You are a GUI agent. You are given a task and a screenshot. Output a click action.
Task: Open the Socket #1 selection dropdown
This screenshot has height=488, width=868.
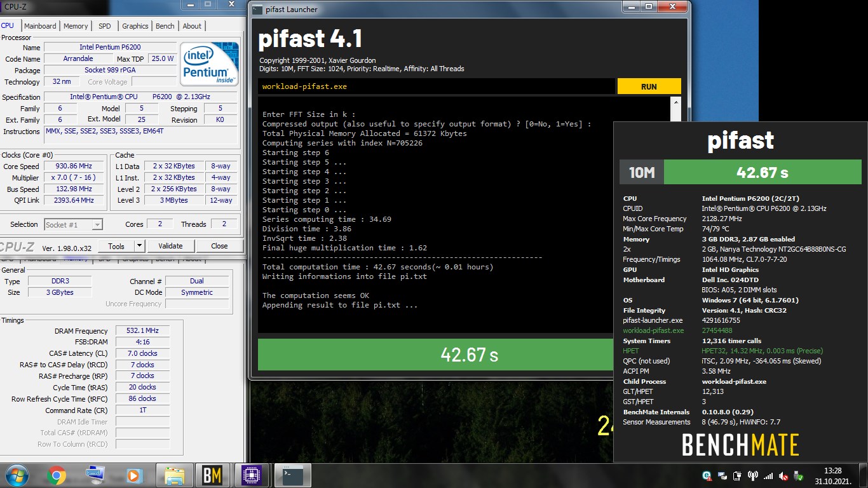coord(73,224)
